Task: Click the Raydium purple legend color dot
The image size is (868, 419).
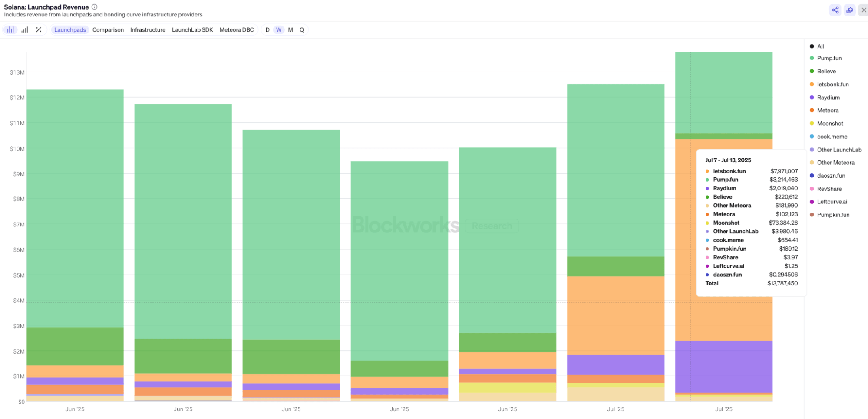Action: click(x=812, y=98)
